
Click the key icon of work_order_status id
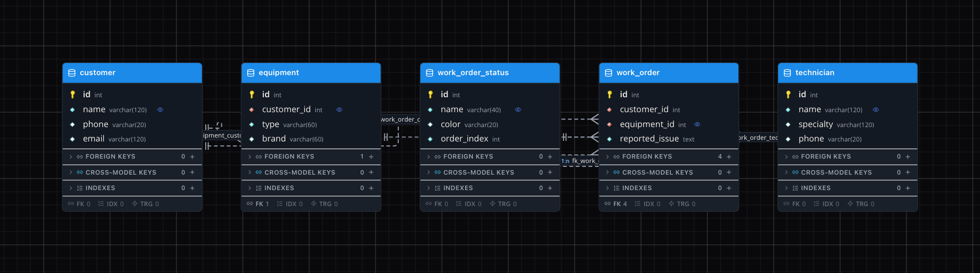pyautogui.click(x=430, y=95)
